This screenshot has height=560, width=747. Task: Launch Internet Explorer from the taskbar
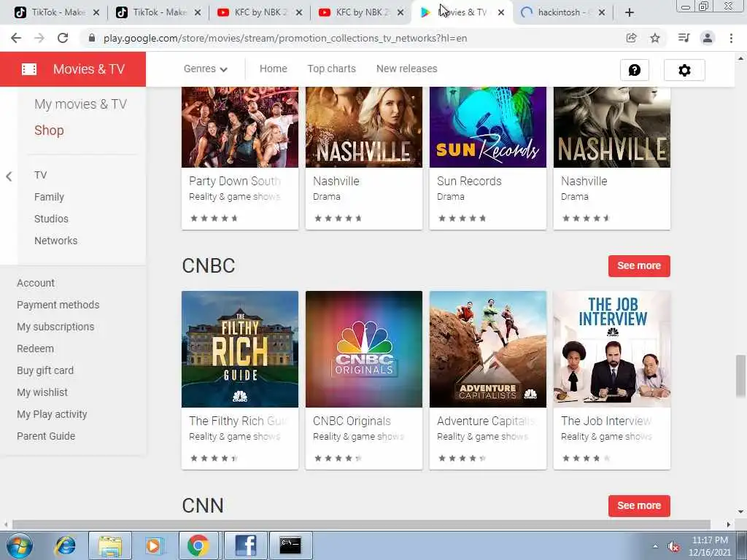tap(65, 545)
